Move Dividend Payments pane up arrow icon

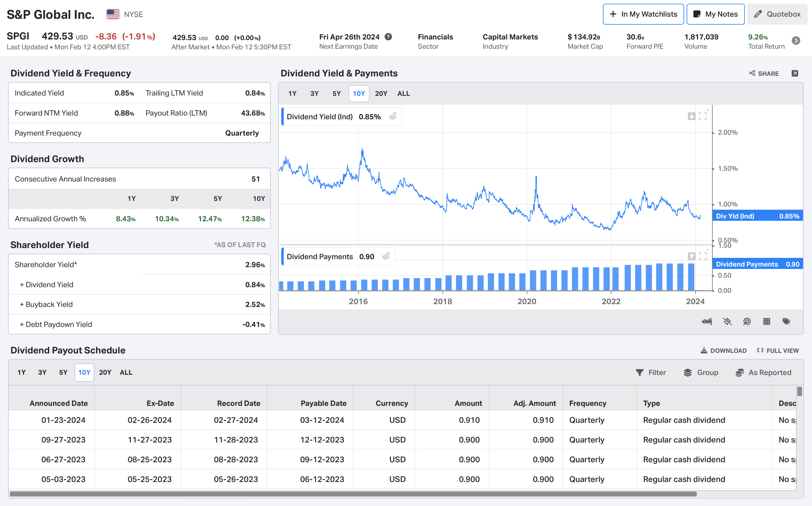[x=691, y=256]
